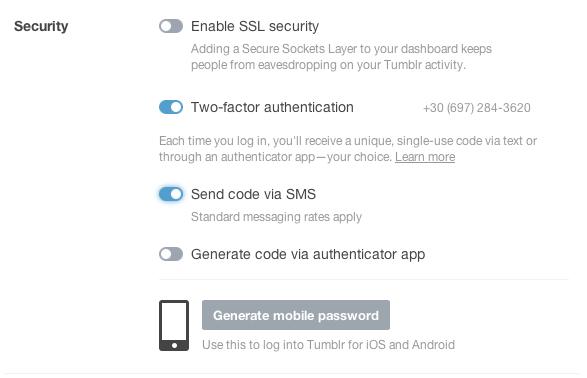Click the single-use code explanation paragraph
This screenshot has width=587, height=378.
[348, 149]
